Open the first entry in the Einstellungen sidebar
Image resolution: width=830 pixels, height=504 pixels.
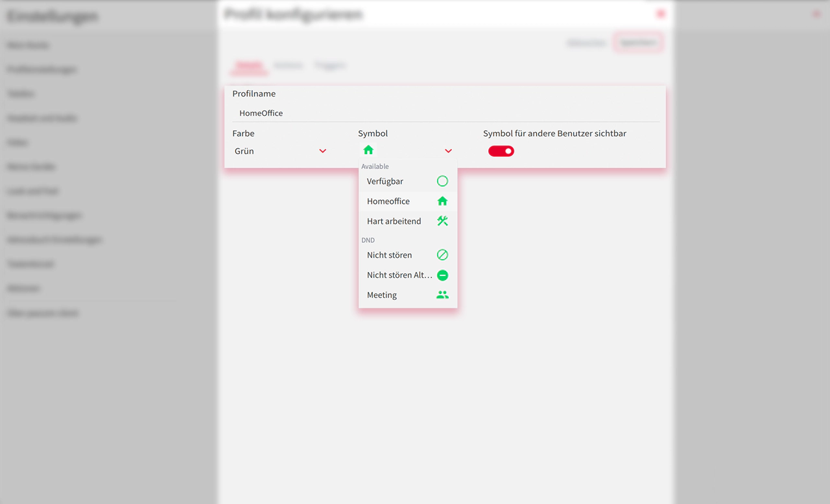[28, 45]
